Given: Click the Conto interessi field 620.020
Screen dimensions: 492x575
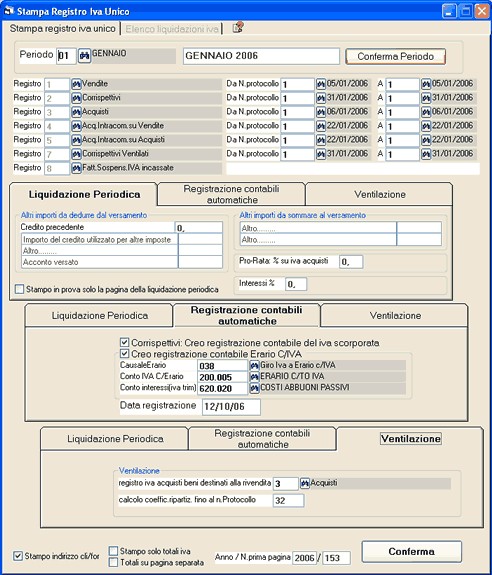Looking at the screenshot, I should (x=223, y=388).
